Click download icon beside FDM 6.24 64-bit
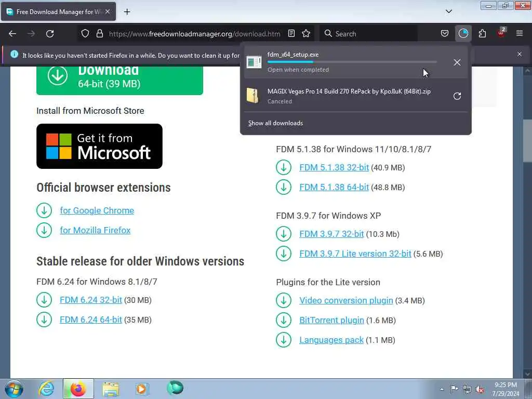Screen dimensions: 532x399 coord(44,320)
